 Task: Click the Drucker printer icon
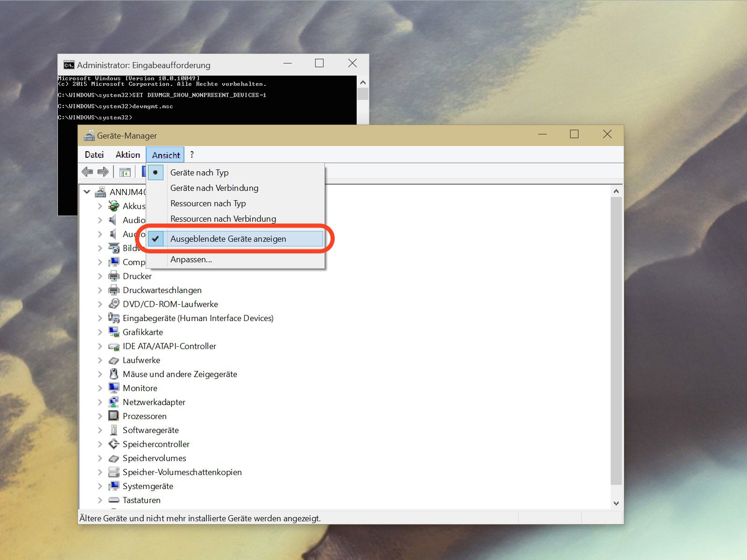pyautogui.click(x=113, y=276)
